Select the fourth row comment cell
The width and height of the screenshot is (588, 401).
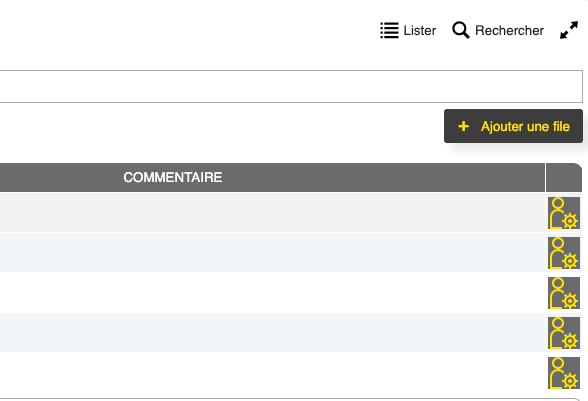tap(272, 333)
